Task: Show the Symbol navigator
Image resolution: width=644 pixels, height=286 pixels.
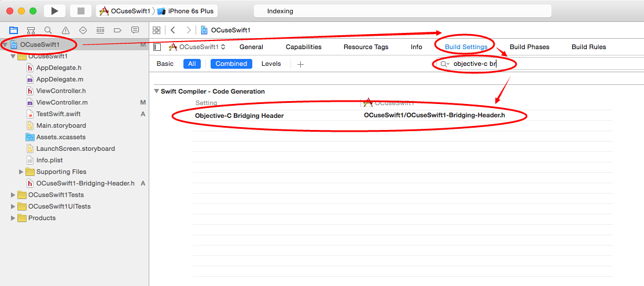Action: click(31, 30)
